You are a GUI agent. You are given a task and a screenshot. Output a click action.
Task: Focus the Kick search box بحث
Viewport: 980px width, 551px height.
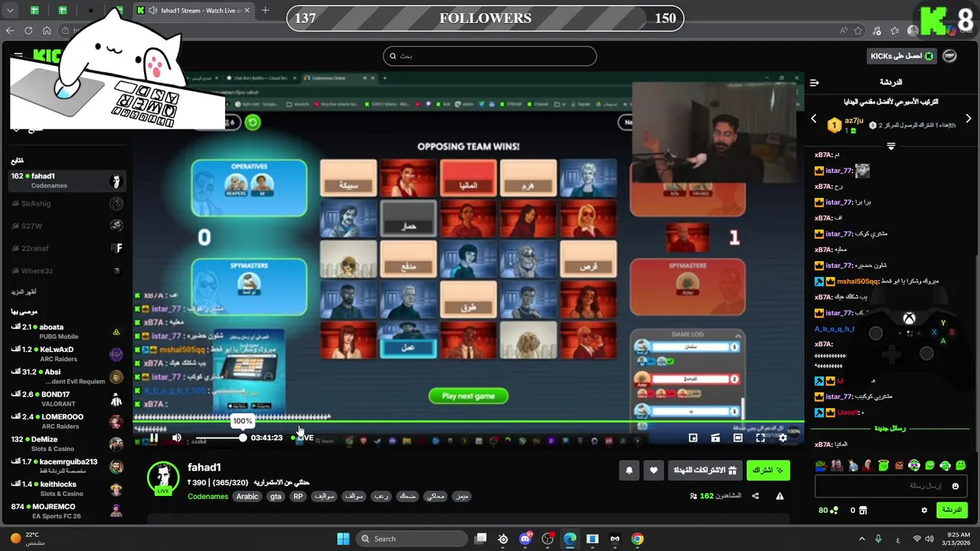[489, 56]
